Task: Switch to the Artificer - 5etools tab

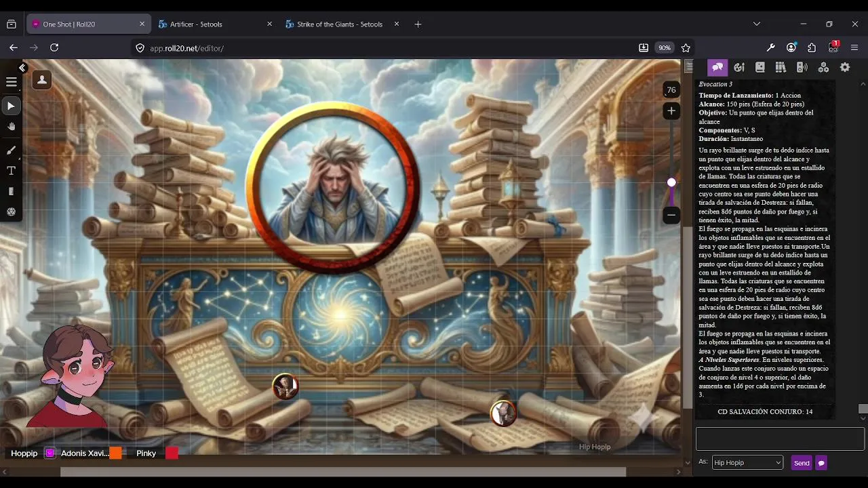Action: [x=196, y=24]
